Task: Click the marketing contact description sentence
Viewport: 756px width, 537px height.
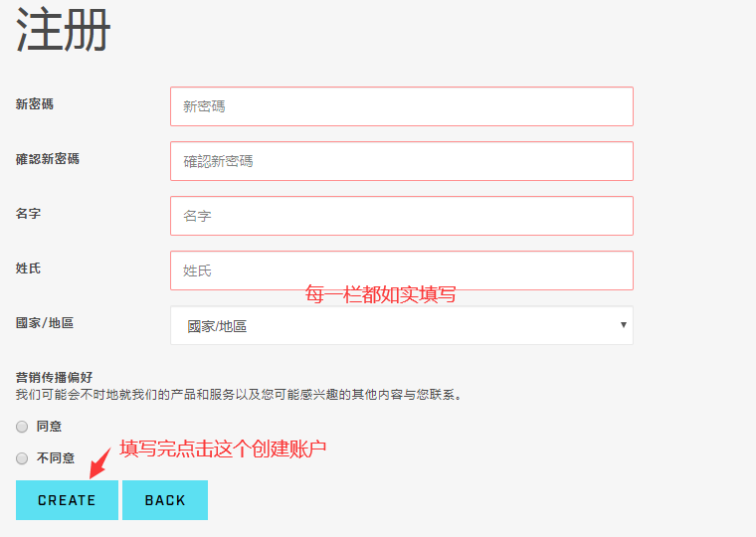Action: tap(239, 394)
